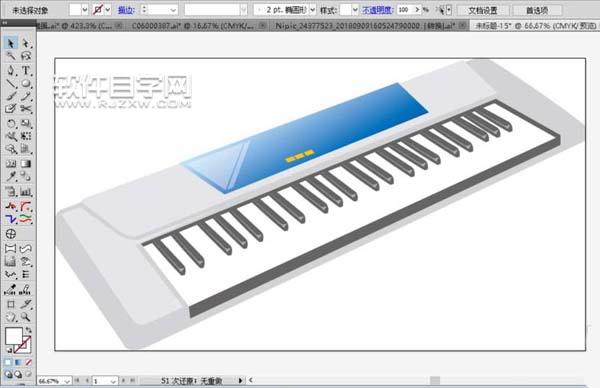
Task: Choose the Scissors tool
Action: [26, 109]
